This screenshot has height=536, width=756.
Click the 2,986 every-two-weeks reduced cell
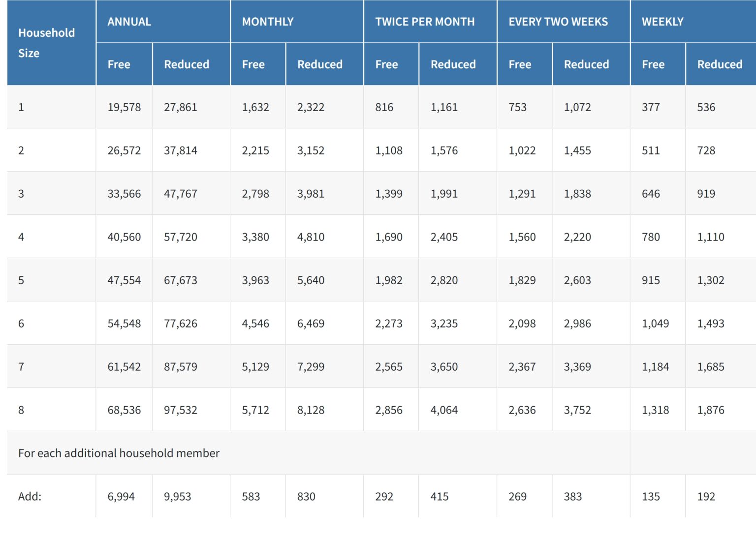click(577, 324)
